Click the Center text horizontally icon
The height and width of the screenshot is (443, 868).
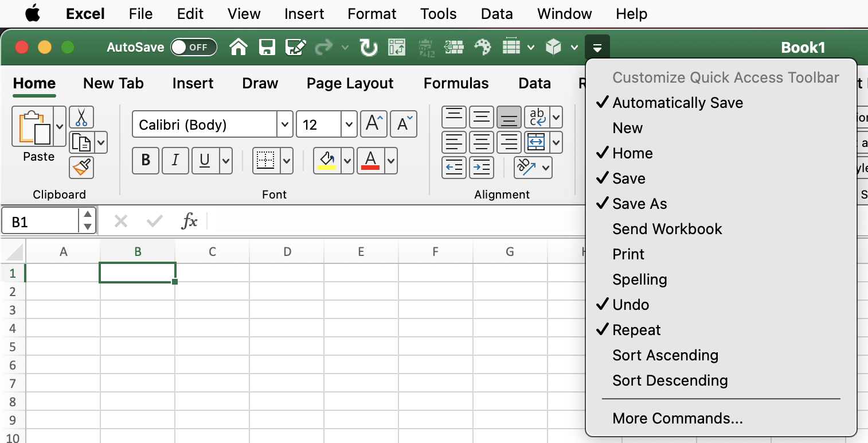click(x=482, y=142)
